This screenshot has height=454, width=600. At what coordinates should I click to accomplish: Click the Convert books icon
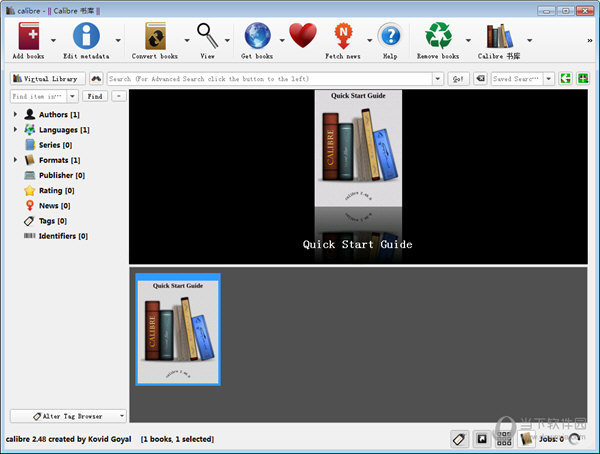pyautogui.click(x=155, y=36)
